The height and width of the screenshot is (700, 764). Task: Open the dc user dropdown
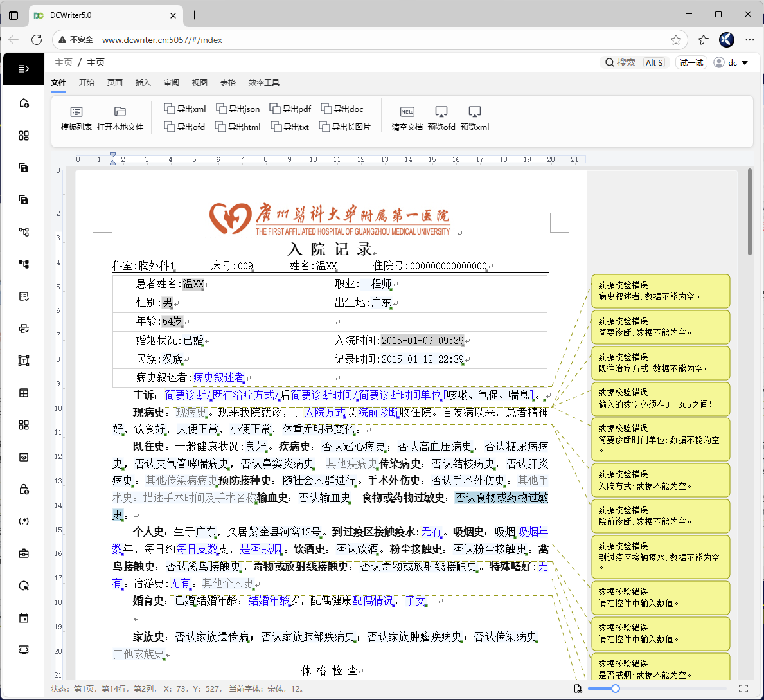pyautogui.click(x=731, y=62)
